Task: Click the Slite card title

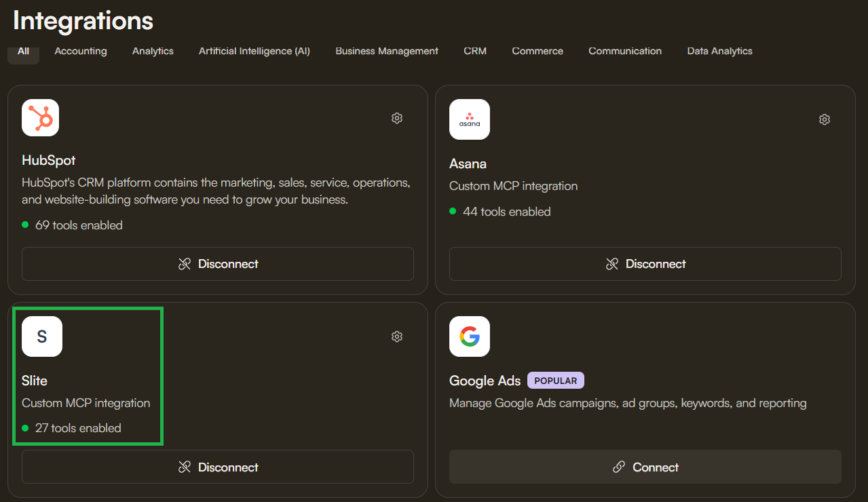Action: (35, 381)
